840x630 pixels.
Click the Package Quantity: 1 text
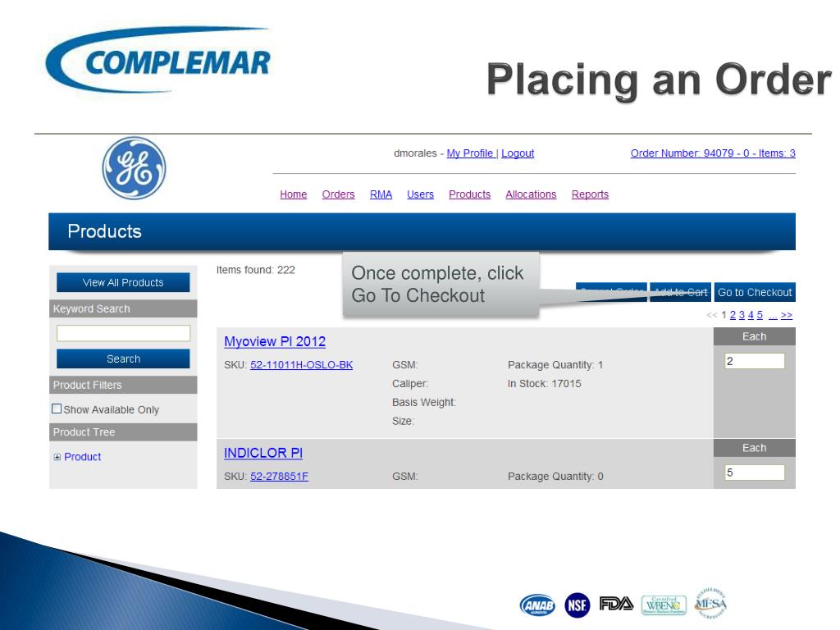[555, 365]
